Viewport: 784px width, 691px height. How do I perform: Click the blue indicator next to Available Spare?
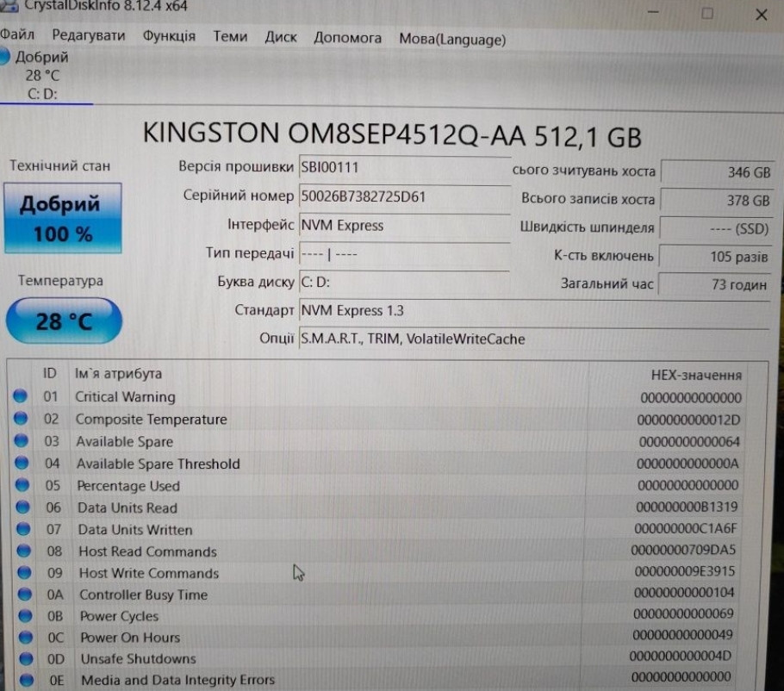point(22,442)
